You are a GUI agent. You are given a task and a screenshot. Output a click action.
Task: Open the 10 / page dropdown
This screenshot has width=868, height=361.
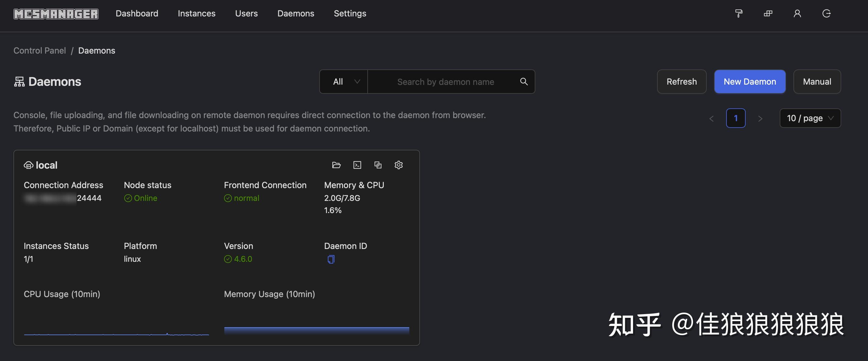(x=810, y=118)
